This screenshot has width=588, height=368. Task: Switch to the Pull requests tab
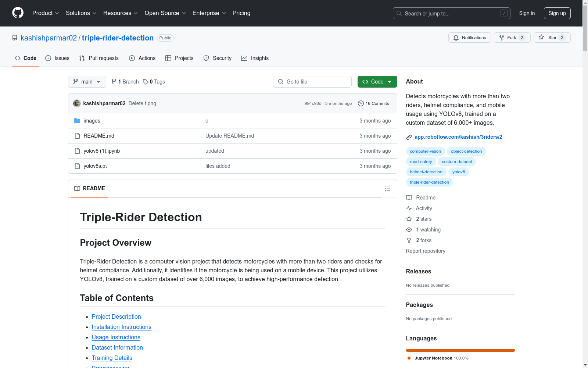click(99, 58)
